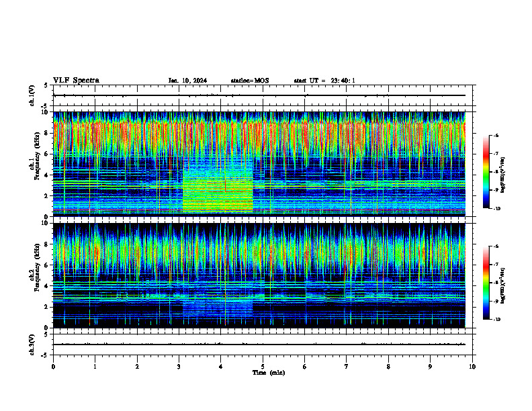Click the ch.3 voltage waveform trace

[x=259, y=345]
